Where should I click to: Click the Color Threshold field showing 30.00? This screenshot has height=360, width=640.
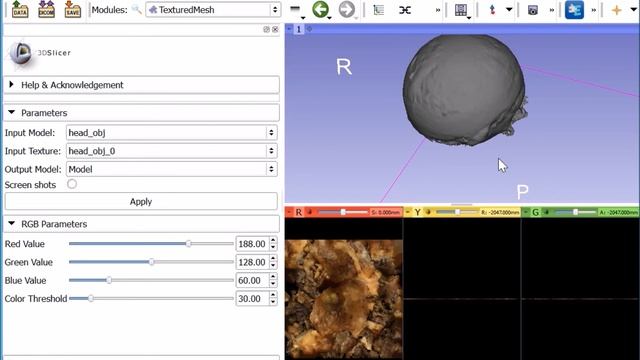pyautogui.click(x=252, y=298)
